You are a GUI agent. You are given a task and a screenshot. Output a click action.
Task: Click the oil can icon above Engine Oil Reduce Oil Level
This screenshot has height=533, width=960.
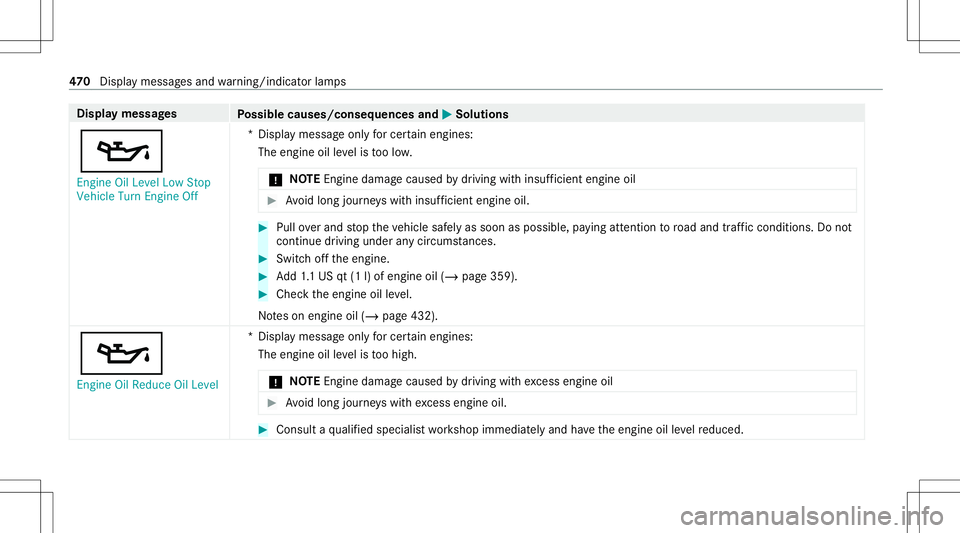[119, 353]
